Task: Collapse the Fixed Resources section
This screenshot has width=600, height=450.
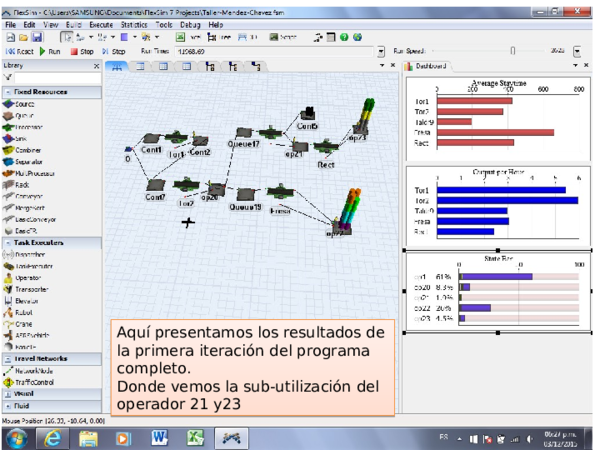Action: click(7, 92)
